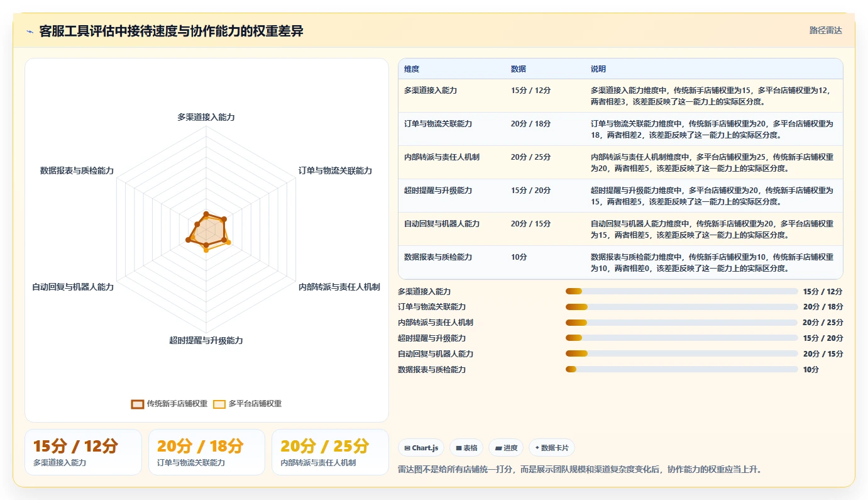Image resolution: width=868 pixels, height=500 pixels.
Task: Click the footnote text starting 雷达图不是
Action: point(580,469)
